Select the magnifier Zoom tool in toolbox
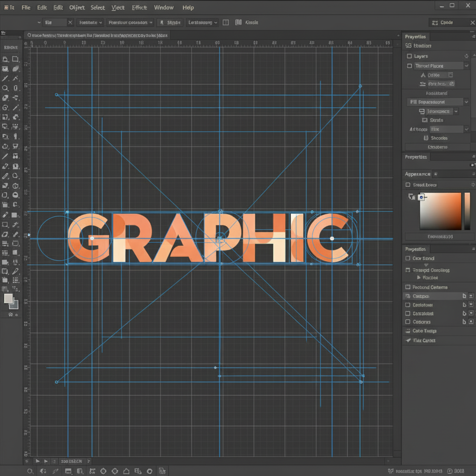This screenshot has width=476, height=476. point(5,88)
